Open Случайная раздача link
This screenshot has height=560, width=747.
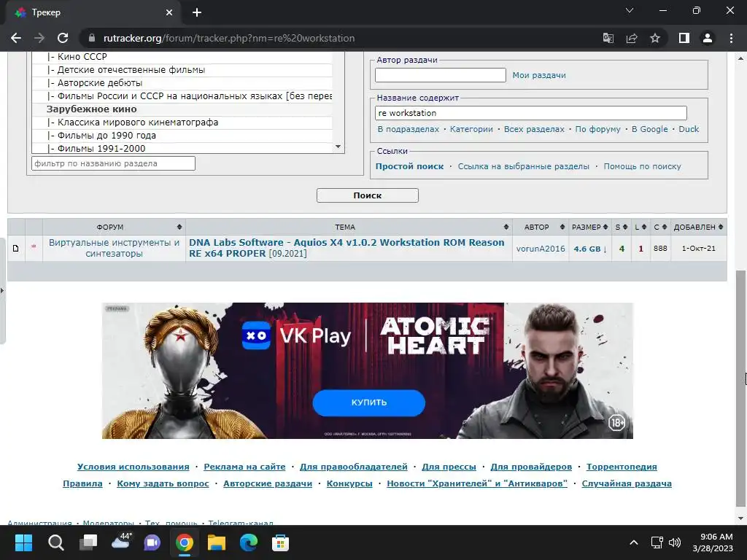point(627,483)
